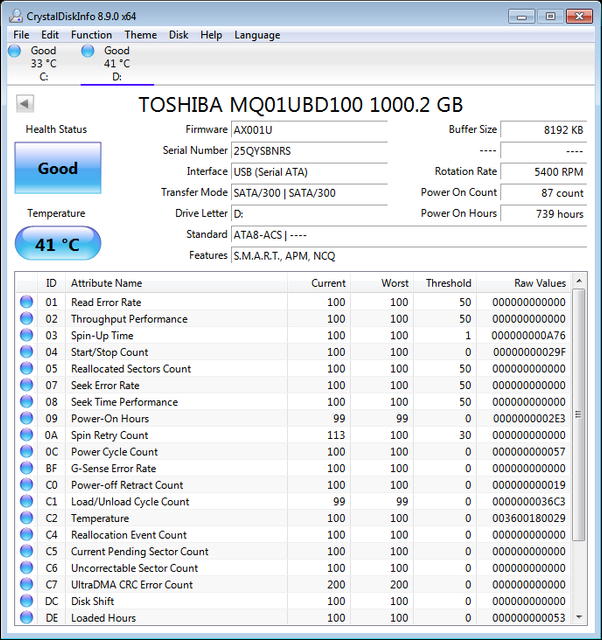Image resolution: width=602 pixels, height=640 pixels.
Task: Click the CrystalDiskInfo title bar icon
Action: [16, 16]
